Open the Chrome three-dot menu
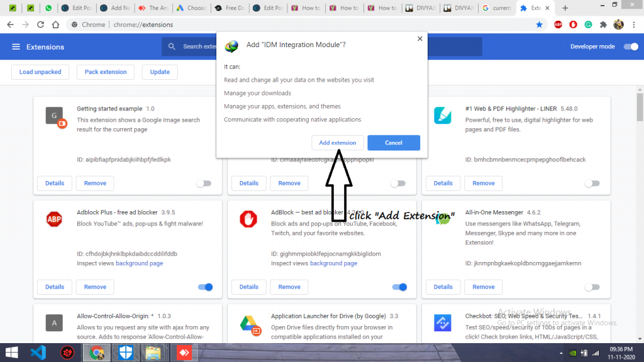 click(x=634, y=25)
